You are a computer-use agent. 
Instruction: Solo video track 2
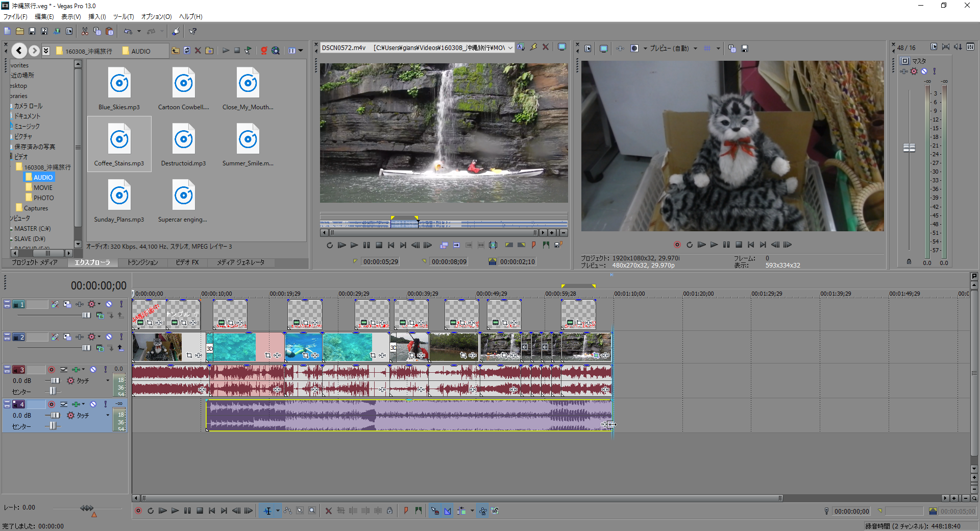pos(121,337)
